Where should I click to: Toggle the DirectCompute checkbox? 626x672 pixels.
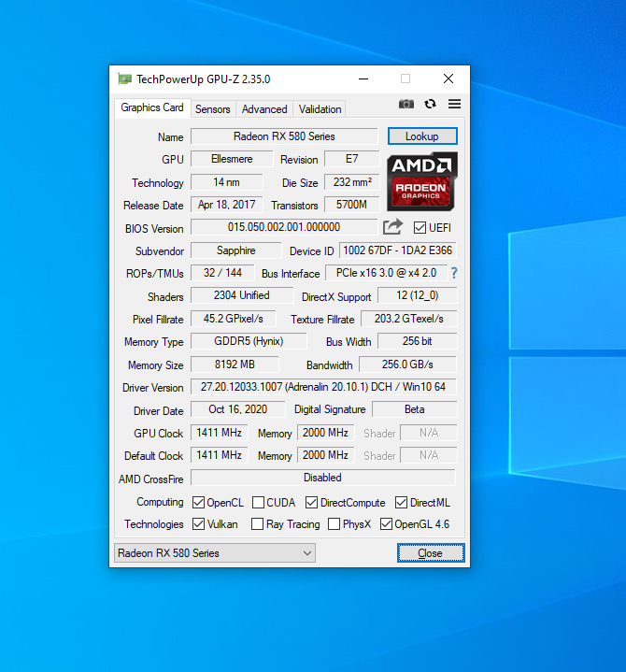(311, 502)
